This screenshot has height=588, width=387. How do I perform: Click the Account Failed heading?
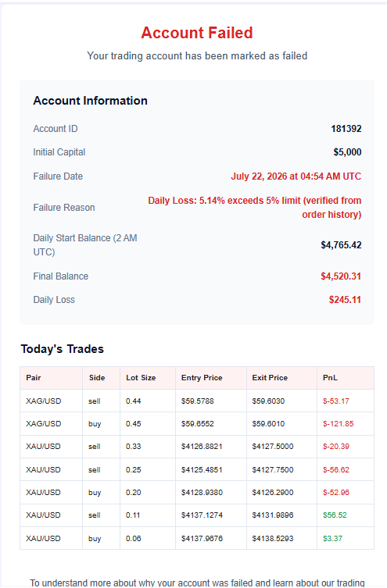tap(197, 33)
